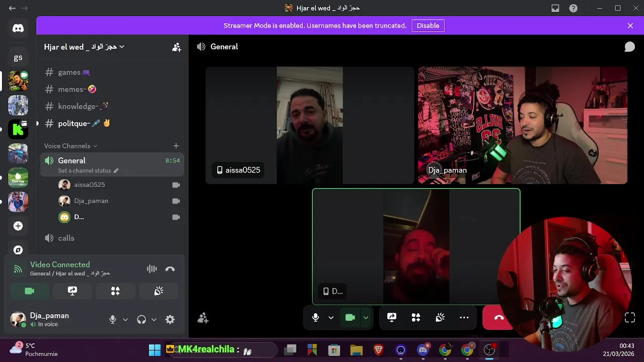Viewport: 644px width, 362px height.
Task: Collapse the Voice Channels category
Action: pos(70,146)
